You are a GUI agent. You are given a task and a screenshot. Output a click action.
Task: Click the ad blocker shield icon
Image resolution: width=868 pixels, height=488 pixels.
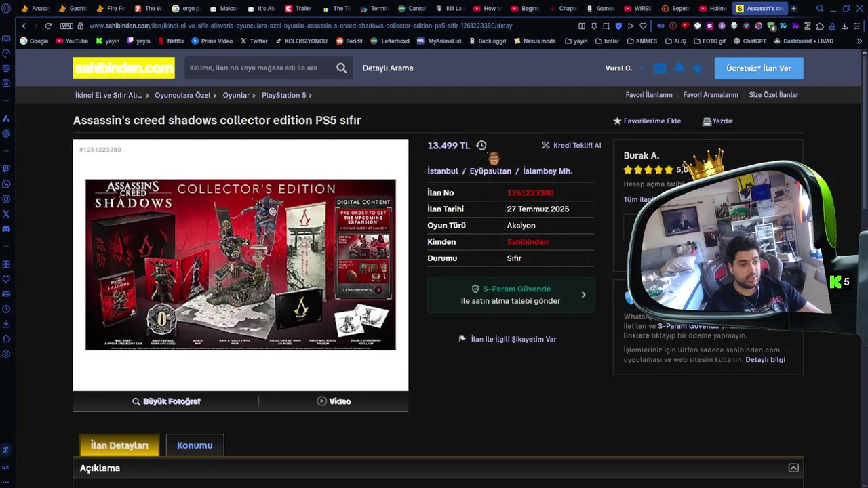tap(618, 26)
